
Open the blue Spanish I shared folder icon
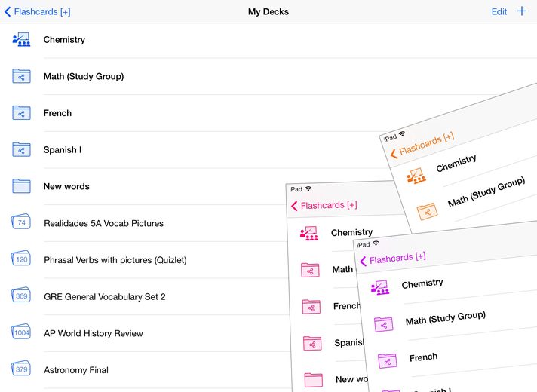(21, 149)
